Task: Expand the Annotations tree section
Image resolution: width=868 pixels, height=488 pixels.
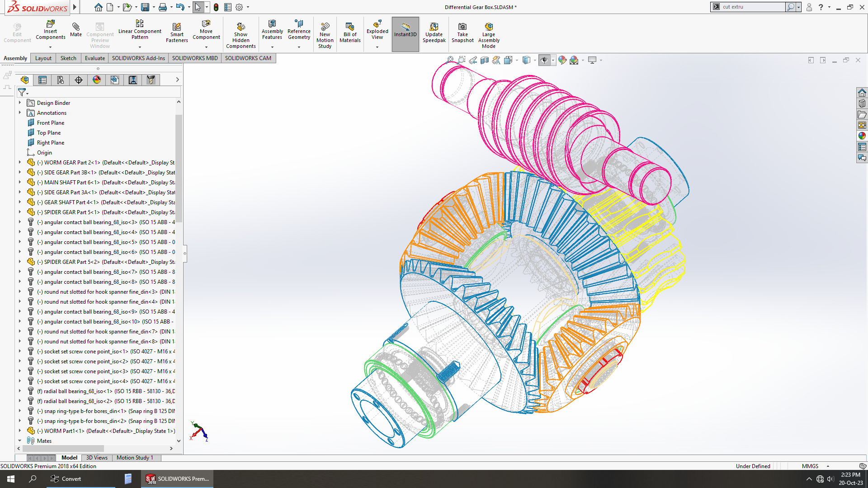Action: (x=20, y=113)
